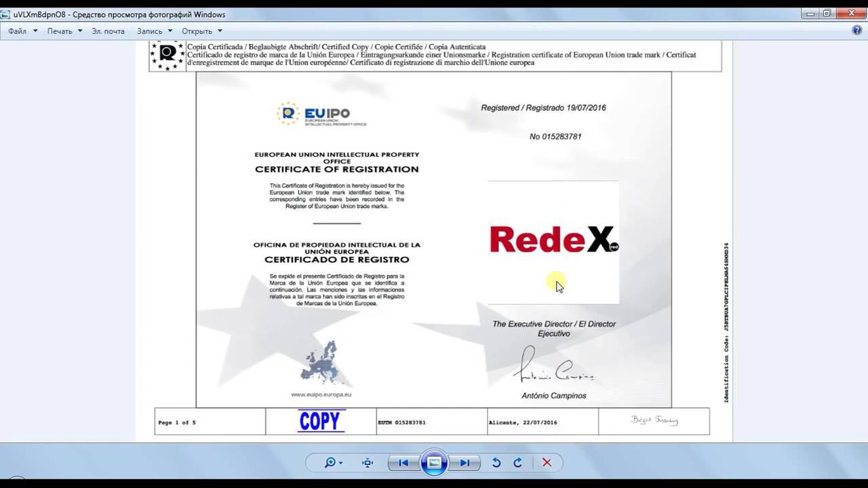
Task: Click the text 'Registered / Registrado 19/07/2016'
Action: click(543, 108)
